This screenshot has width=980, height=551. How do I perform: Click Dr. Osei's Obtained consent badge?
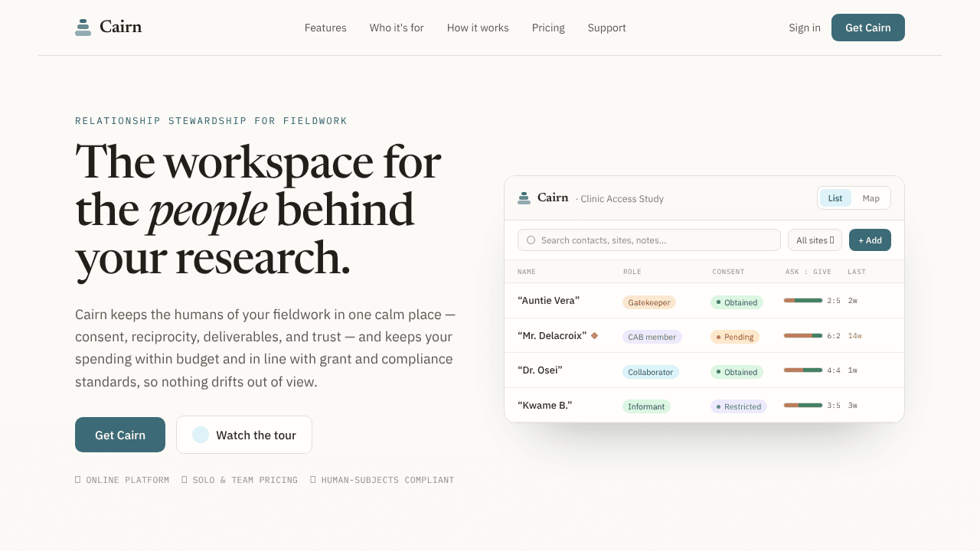pos(737,372)
